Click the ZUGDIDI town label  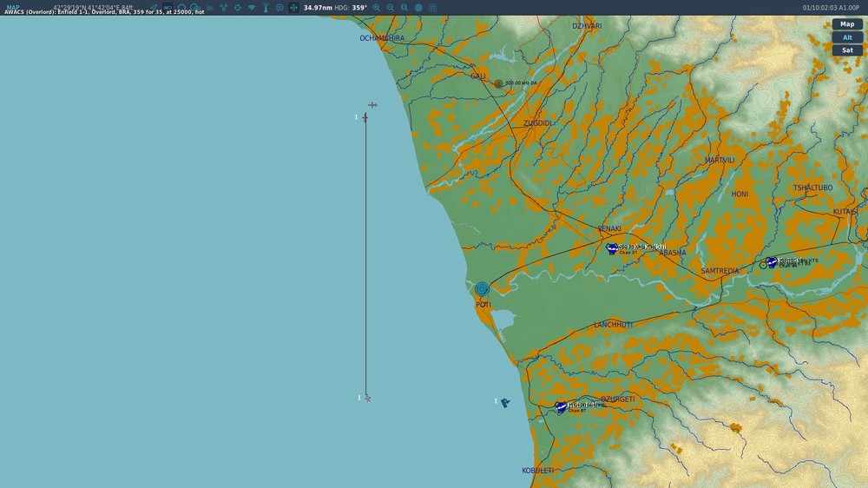pos(537,123)
